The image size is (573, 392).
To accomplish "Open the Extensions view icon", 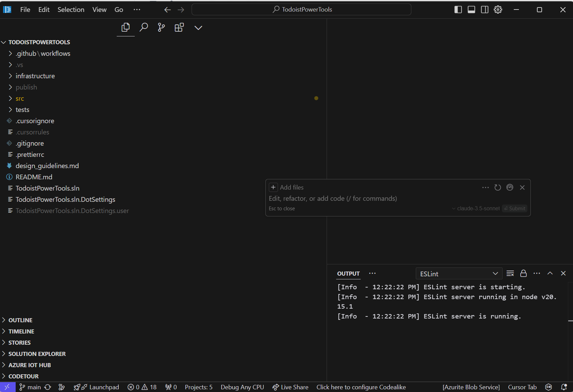I will [179, 27].
